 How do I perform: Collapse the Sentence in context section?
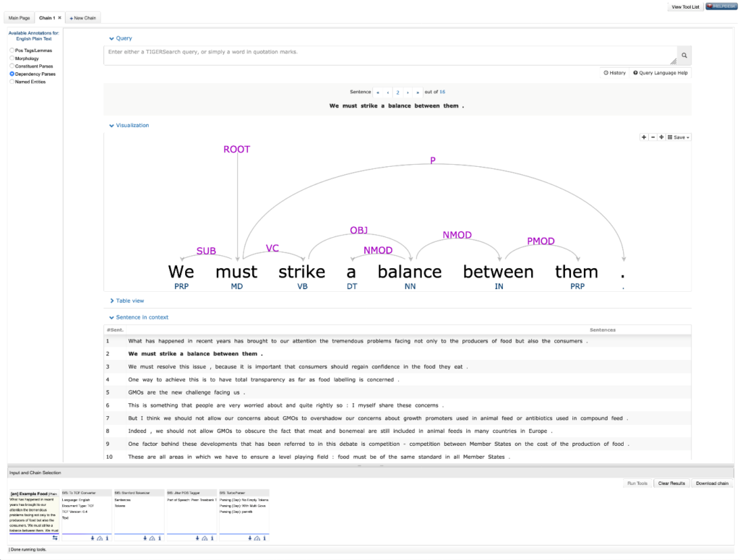[x=138, y=317]
